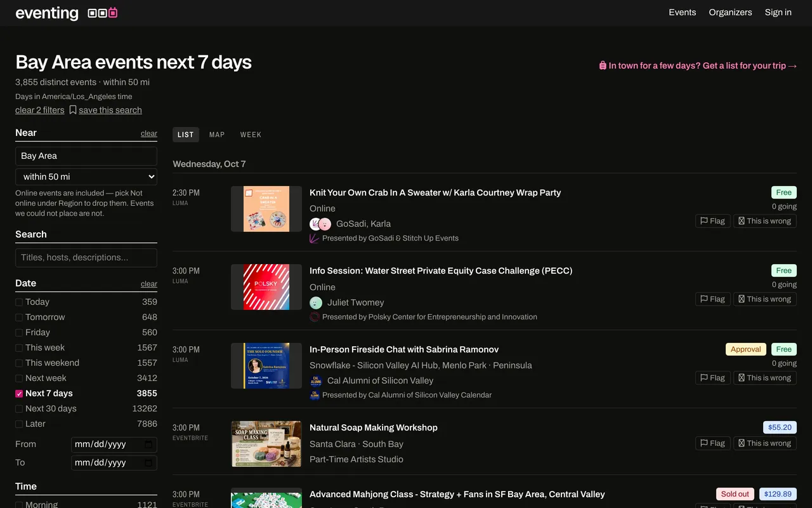Click the eventing calendar logo icon
The width and height of the screenshot is (812, 508).
(102, 13)
